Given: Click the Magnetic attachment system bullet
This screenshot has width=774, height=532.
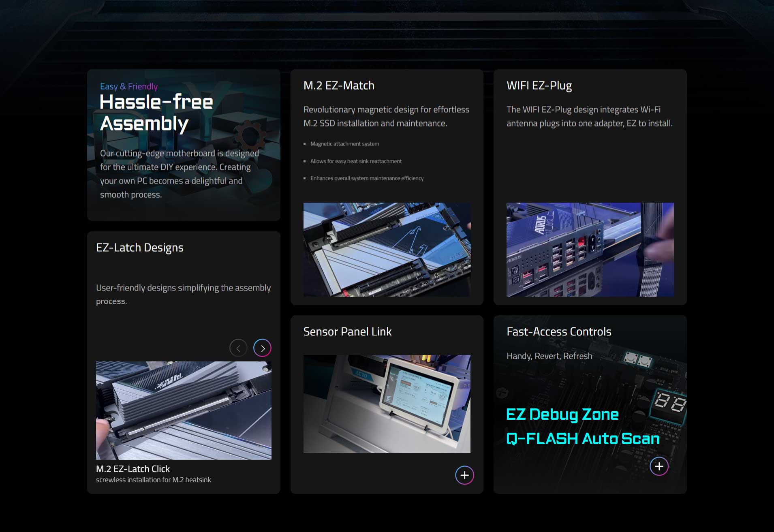Looking at the screenshot, I should (344, 144).
